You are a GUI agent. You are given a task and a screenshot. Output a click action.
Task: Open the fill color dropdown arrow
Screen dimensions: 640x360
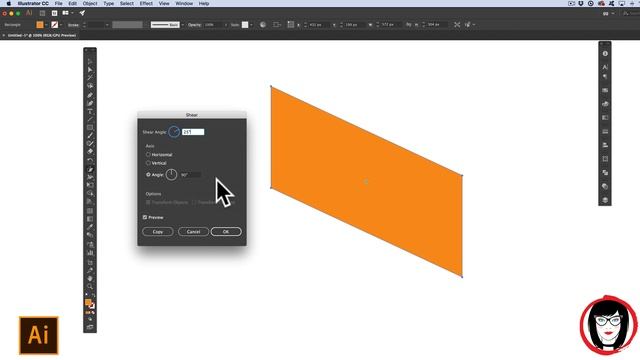coord(46,25)
